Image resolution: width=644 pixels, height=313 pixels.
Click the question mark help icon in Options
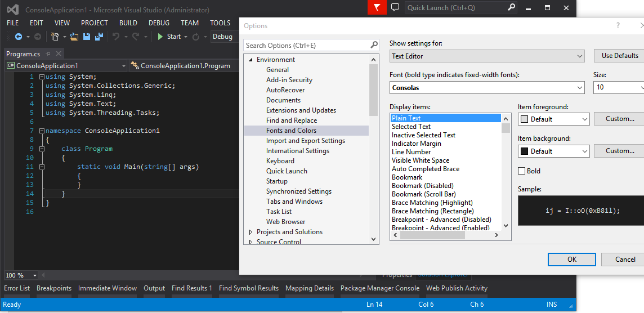click(618, 25)
